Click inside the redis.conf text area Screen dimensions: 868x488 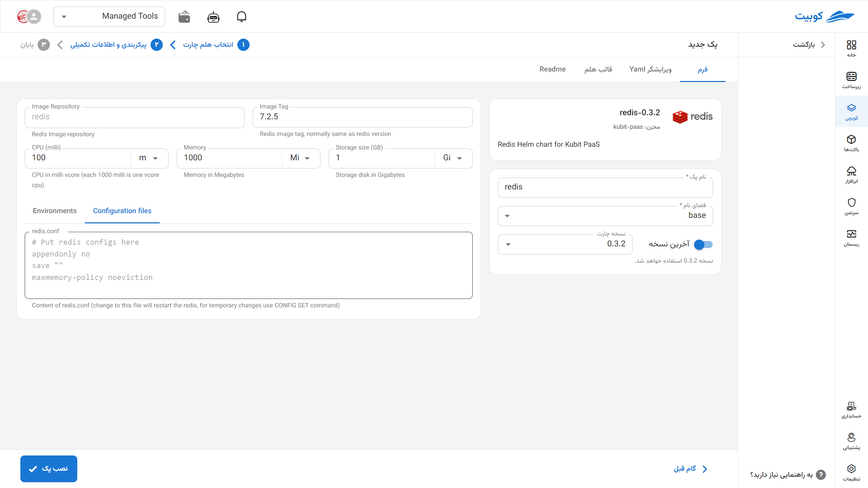(x=249, y=265)
